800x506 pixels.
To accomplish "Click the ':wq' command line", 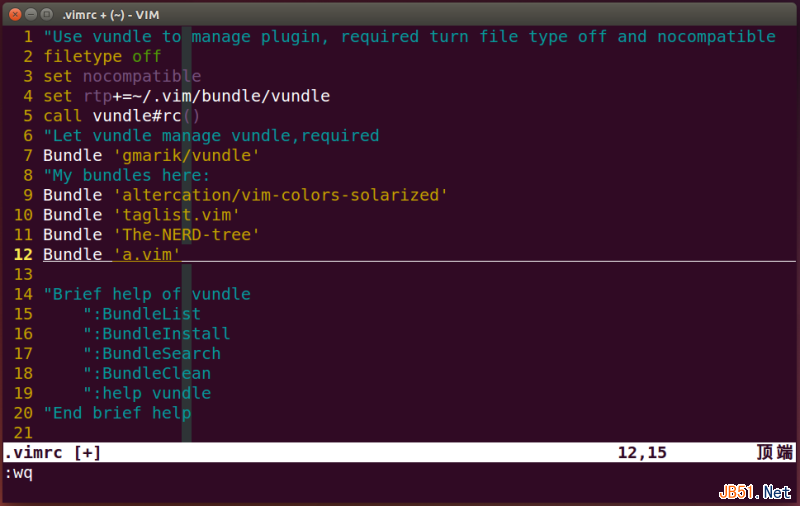I will pos(19,473).
